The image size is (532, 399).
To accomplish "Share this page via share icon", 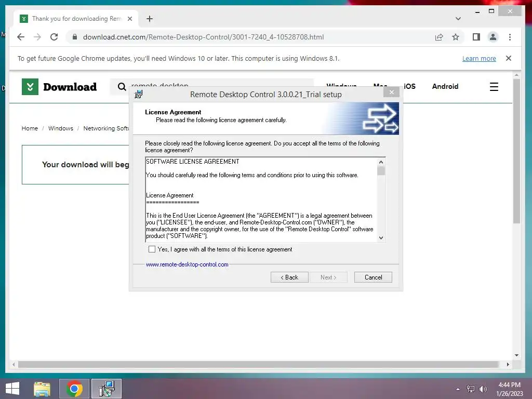I will 439,37.
